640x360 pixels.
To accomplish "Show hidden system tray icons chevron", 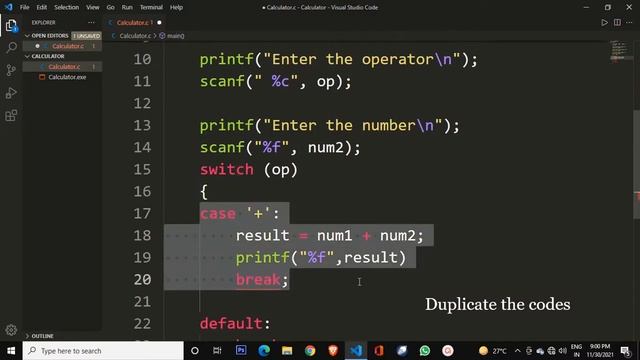I will tap(518, 351).
